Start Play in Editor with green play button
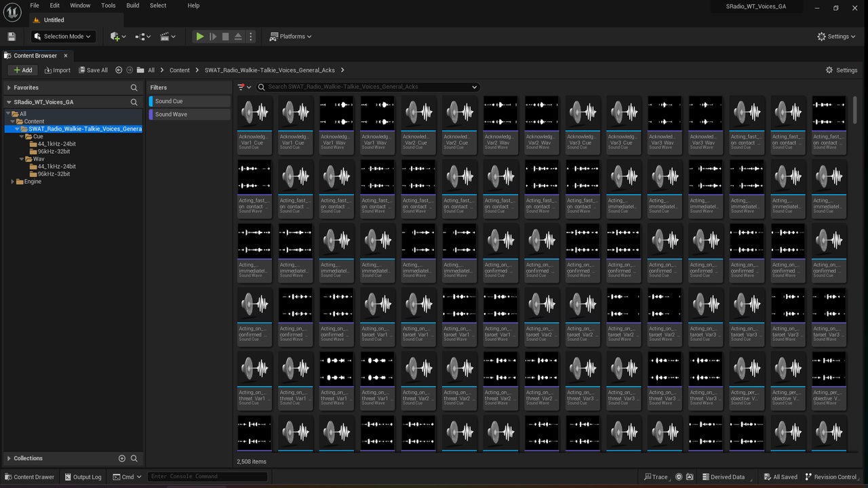868x488 pixels. click(x=200, y=37)
